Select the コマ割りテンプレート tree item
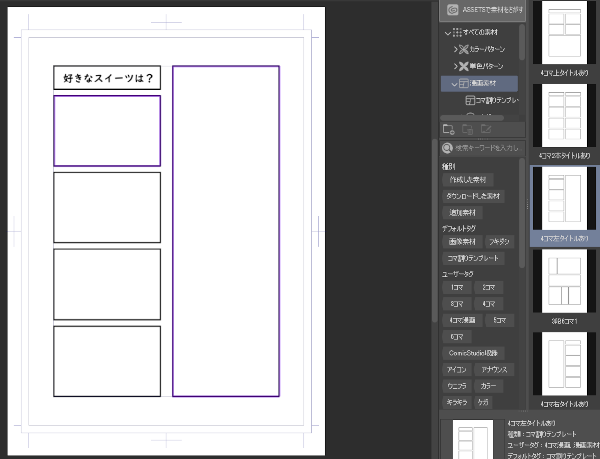 click(x=492, y=100)
